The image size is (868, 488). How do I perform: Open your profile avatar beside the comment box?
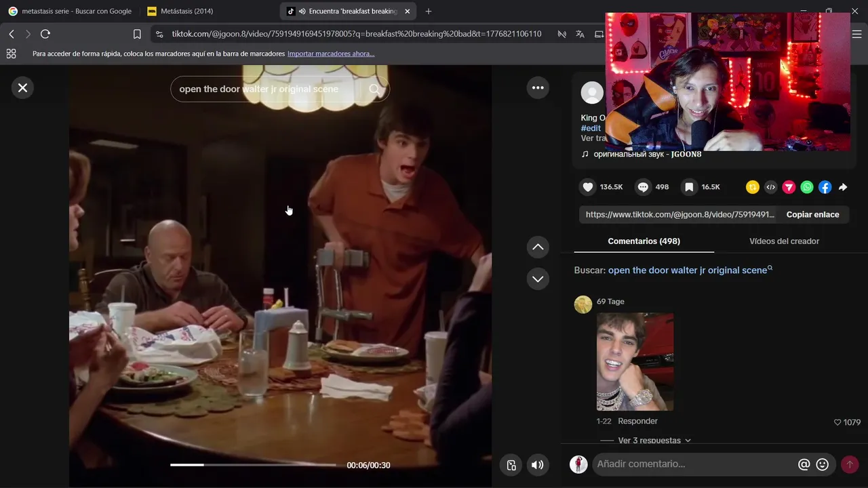click(x=578, y=464)
